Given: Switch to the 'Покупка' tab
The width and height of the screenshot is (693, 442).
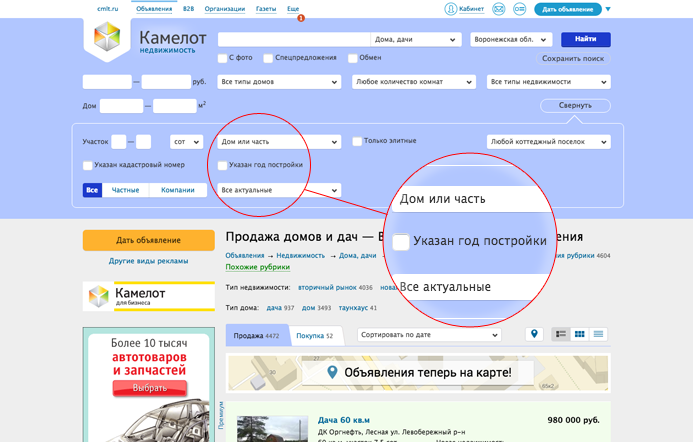Looking at the screenshot, I should pos(315,336).
